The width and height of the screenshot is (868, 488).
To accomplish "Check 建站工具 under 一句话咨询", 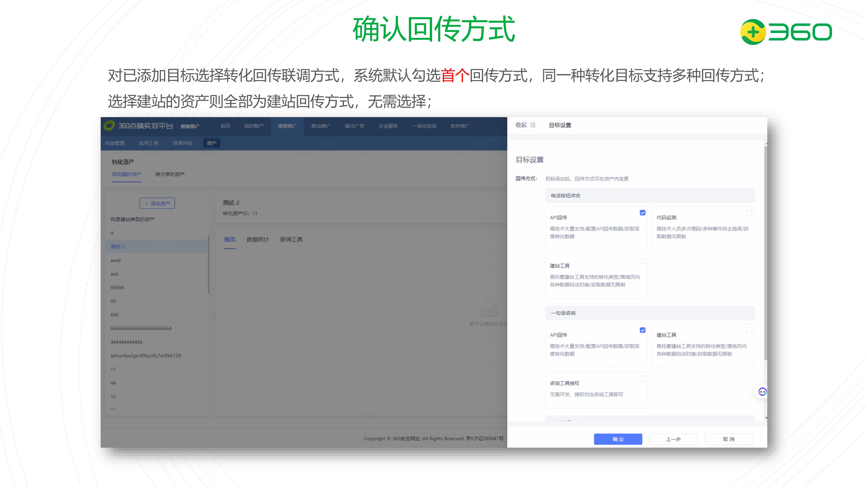I will (749, 330).
